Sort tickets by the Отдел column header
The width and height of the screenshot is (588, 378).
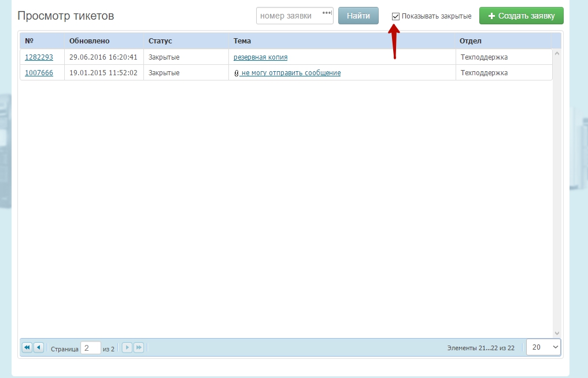[470, 41]
